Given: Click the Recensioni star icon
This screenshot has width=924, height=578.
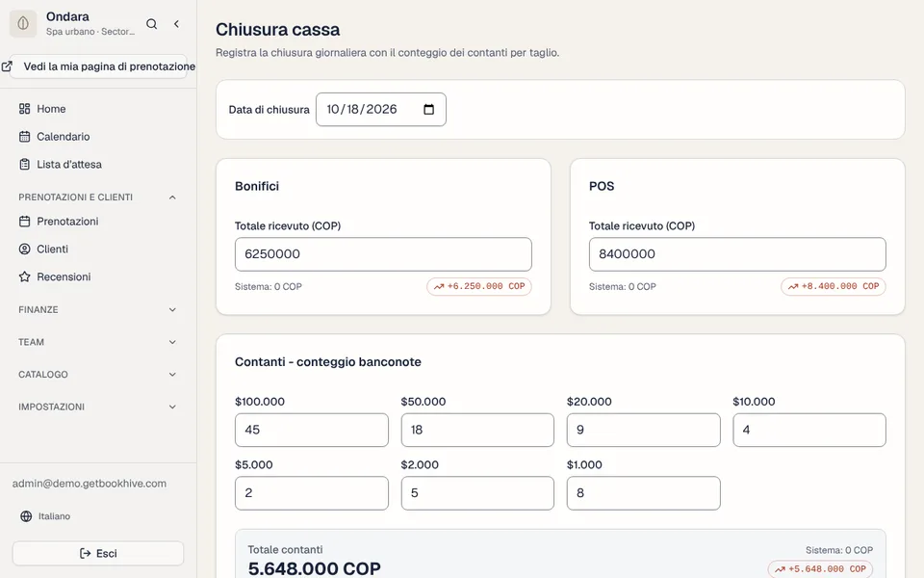Looking at the screenshot, I should coord(24,276).
